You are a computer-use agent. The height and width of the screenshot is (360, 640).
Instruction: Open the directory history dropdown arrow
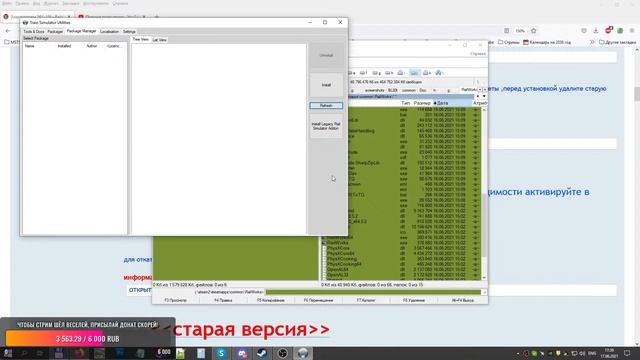484,96
